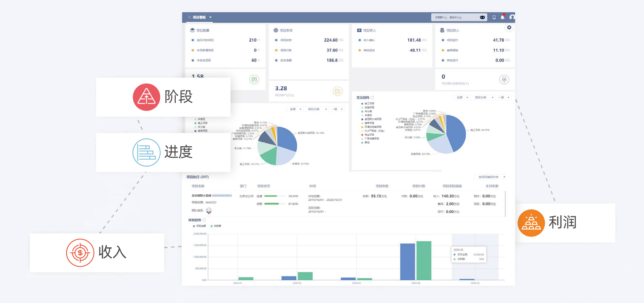The width and height of the screenshot is (644, 303).
Task: Click the settings gear icon
Action: 509,27
